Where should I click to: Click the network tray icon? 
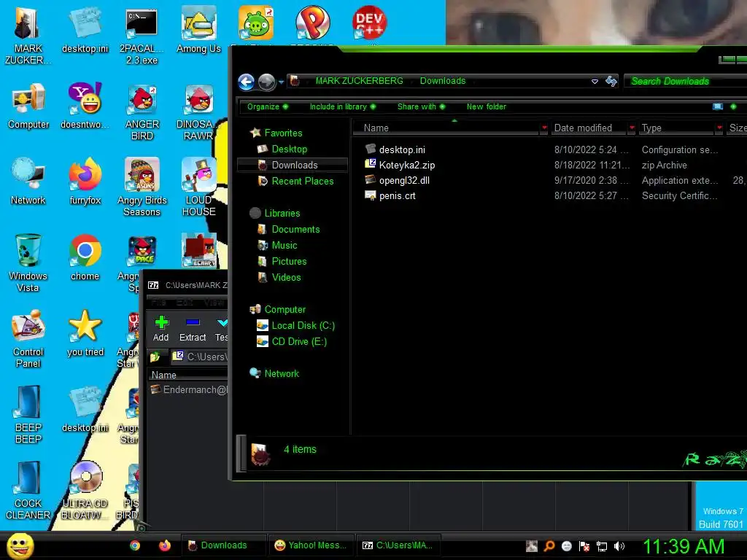602,546
